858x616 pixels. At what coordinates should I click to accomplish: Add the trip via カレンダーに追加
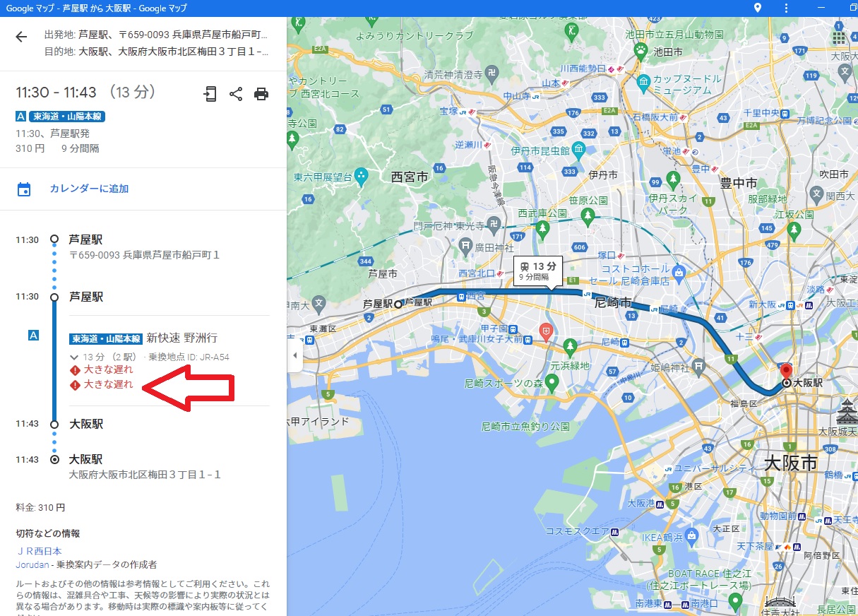coord(89,189)
